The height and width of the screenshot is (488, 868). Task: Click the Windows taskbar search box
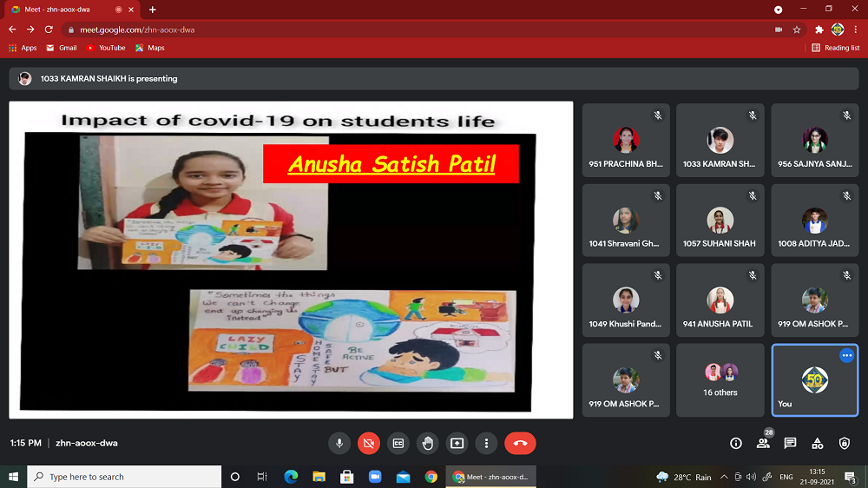(x=124, y=477)
